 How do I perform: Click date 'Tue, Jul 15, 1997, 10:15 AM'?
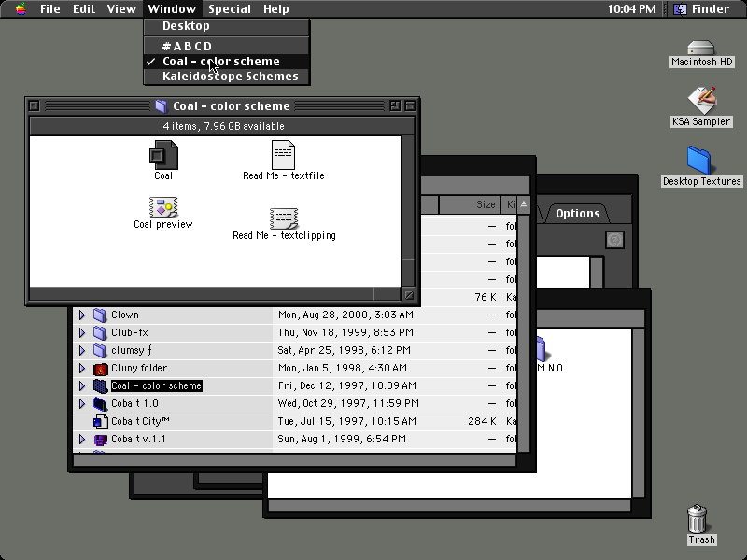(346, 422)
